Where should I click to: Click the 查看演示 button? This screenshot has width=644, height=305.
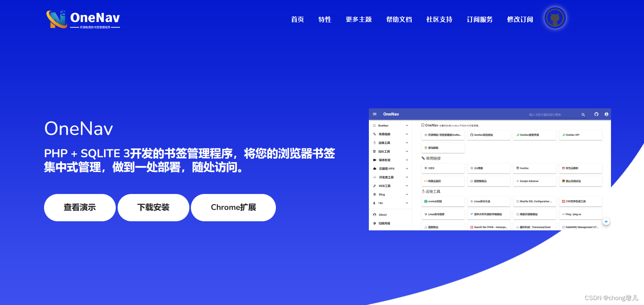click(x=80, y=208)
